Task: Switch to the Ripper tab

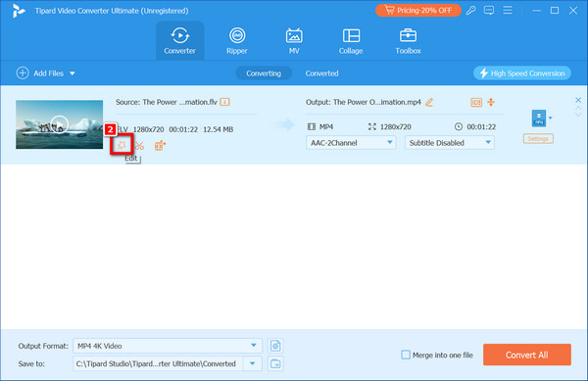Action: 236,41
